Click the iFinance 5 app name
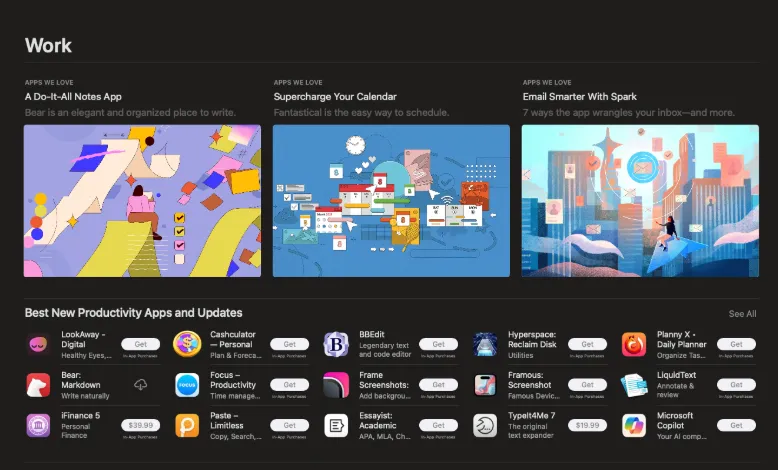Image resolution: width=778 pixels, height=470 pixels. coord(80,415)
